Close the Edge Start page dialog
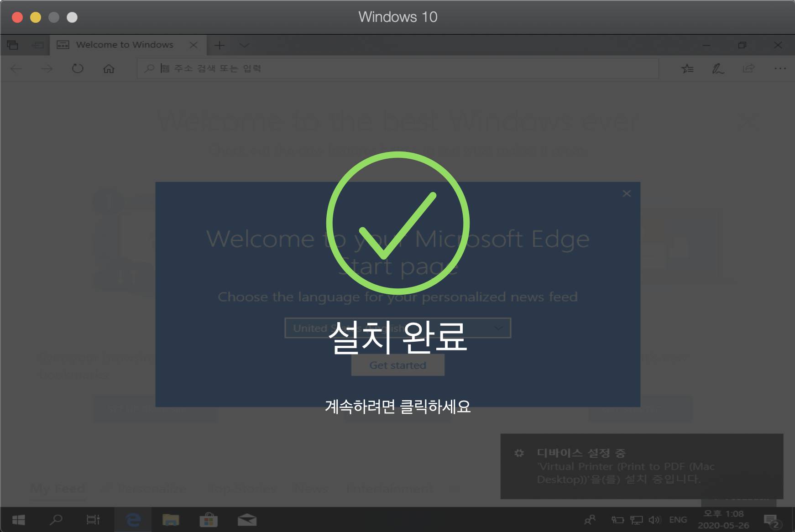The width and height of the screenshot is (795, 532). 627,193
